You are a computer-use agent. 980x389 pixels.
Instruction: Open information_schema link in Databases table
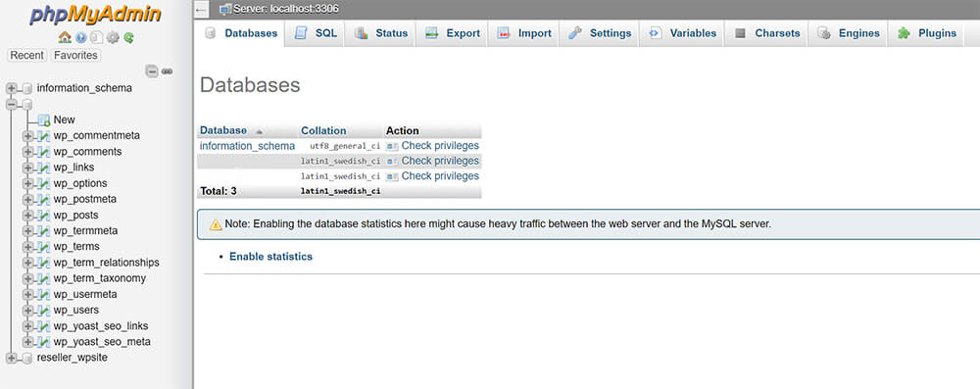coord(247,146)
